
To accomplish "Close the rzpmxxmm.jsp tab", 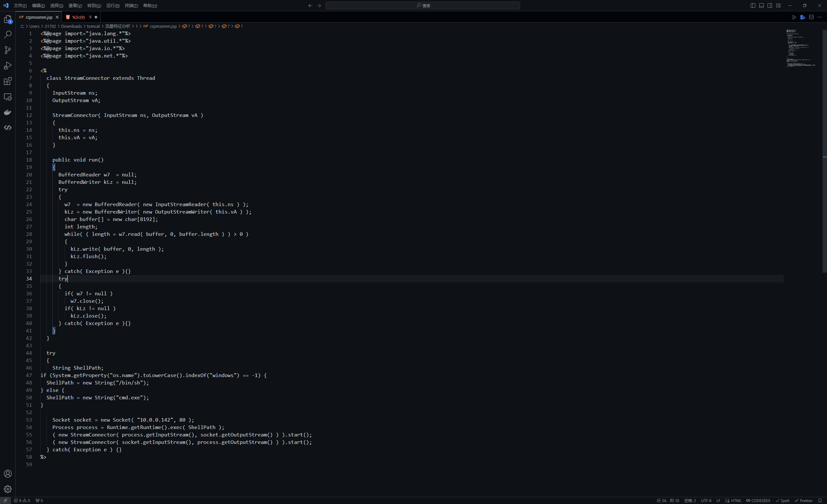I will click(x=57, y=17).
